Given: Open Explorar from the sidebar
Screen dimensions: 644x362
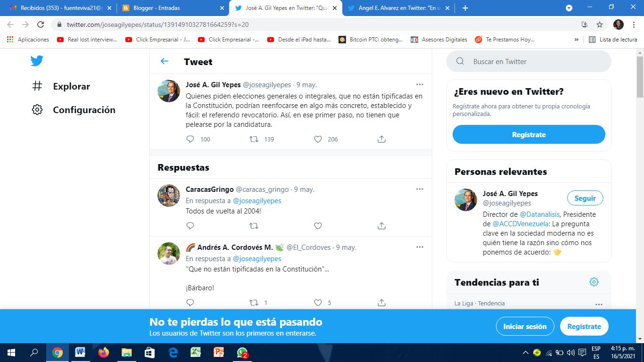Looking at the screenshot, I should click(60, 86).
